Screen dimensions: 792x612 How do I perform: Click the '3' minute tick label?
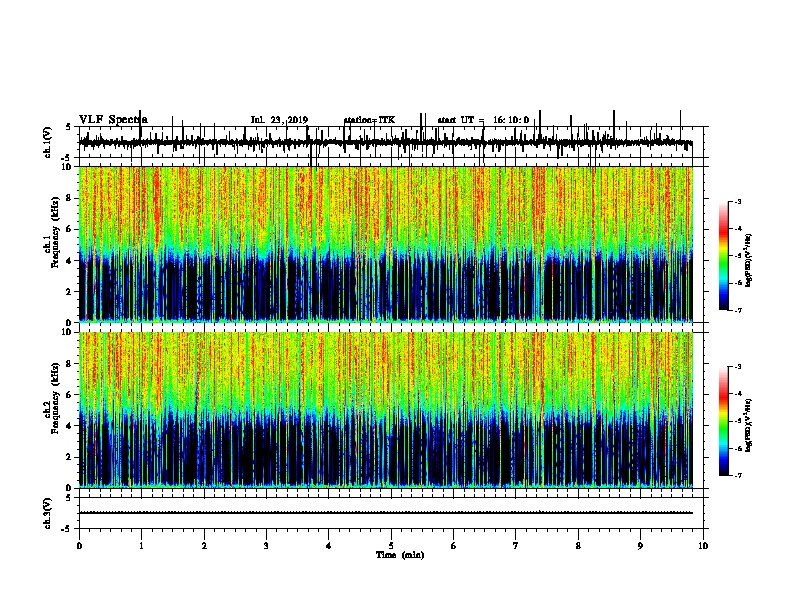point(266,545)
